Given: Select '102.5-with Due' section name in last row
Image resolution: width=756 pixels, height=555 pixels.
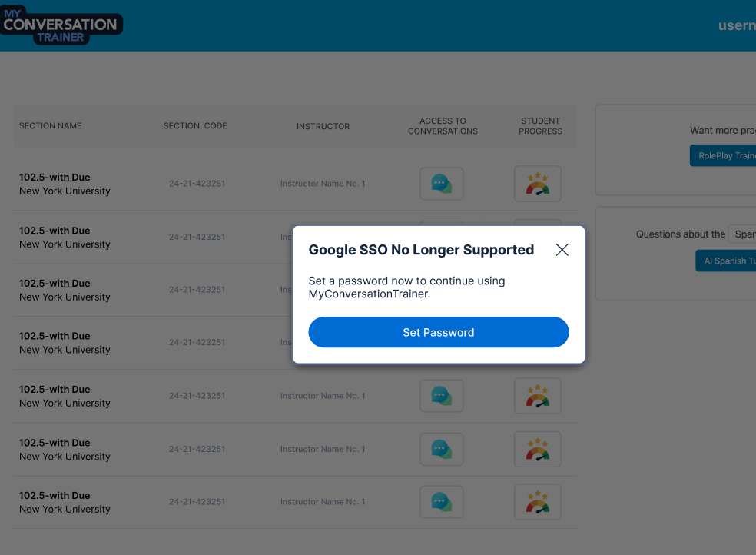Looking at the screenshot, I should click(x=55, y=495).
